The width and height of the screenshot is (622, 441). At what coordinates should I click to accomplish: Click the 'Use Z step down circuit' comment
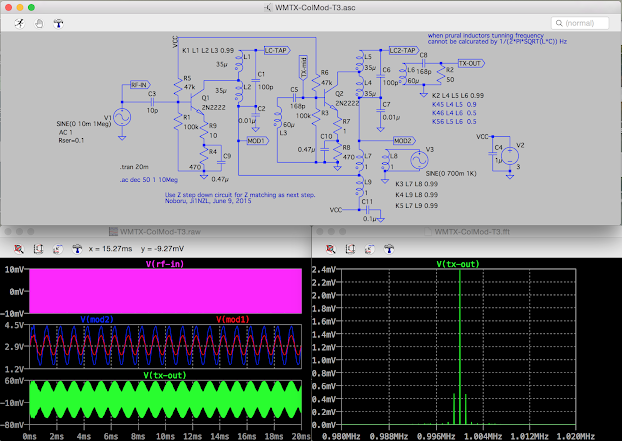coord(240,195)
